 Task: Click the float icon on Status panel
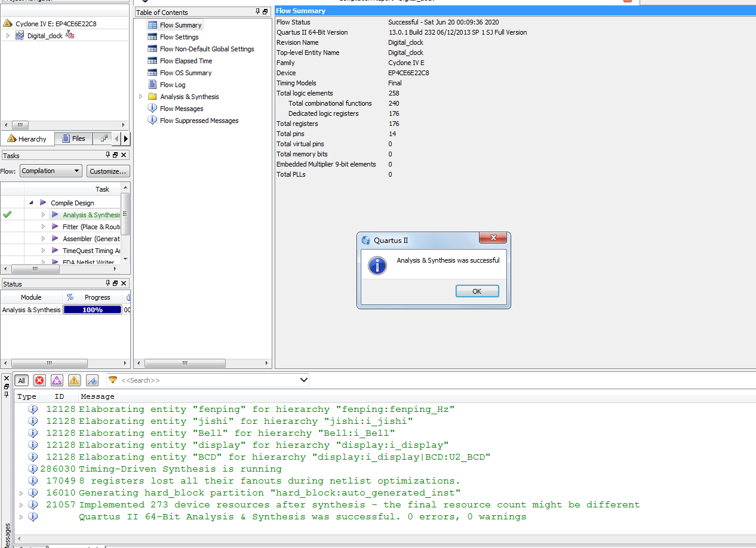tap(116, 284)
